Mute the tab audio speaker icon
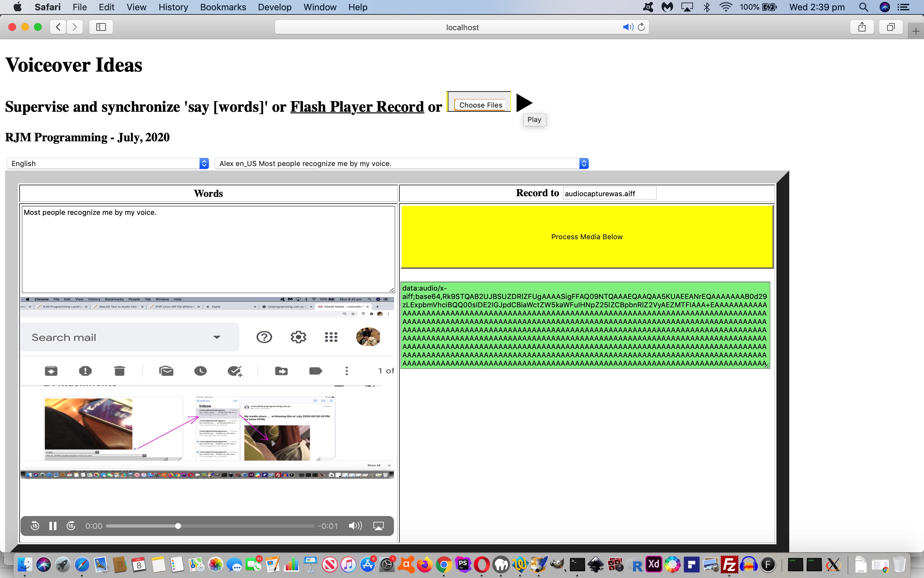Image resolution: width=924 pixels, height=578 pixels. 628,27
